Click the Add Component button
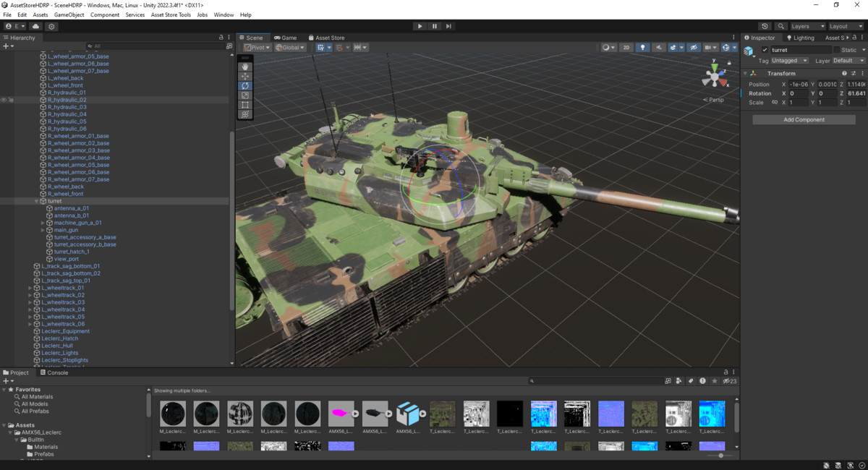The height and width of the screenshot is (470, 868). coord(804,119)
